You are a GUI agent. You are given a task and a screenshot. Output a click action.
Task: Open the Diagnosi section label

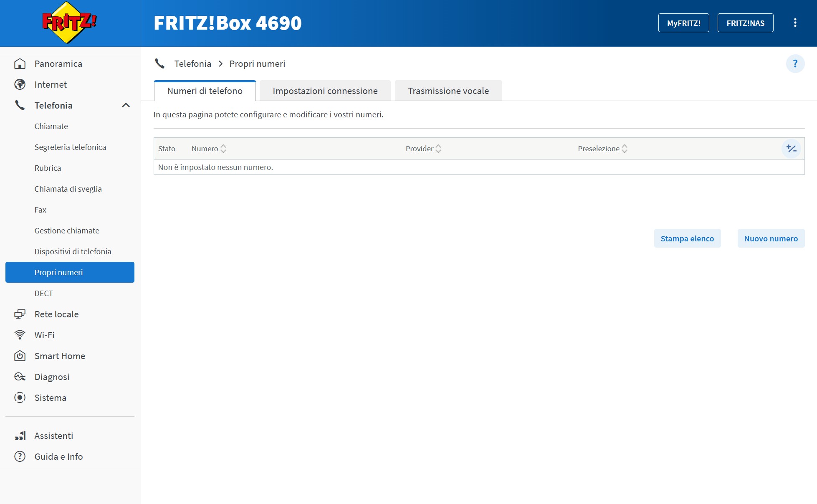click(x=52, y=377)
